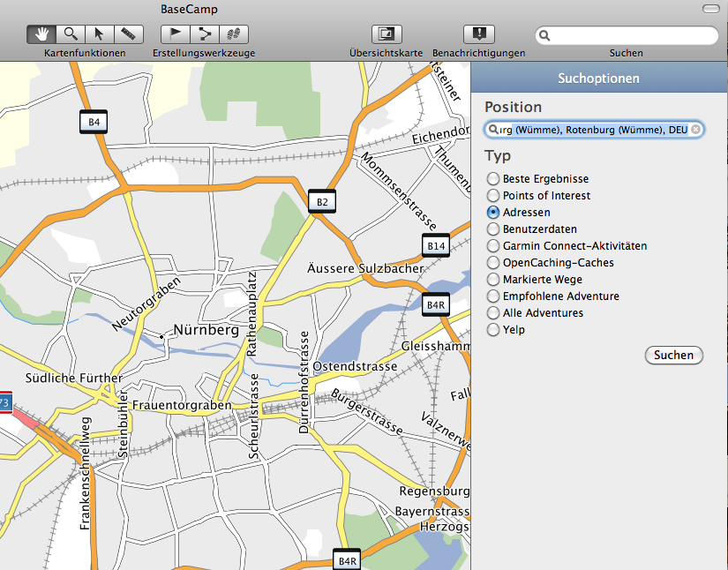Click the Äussere Sulzbacher label

365,268
